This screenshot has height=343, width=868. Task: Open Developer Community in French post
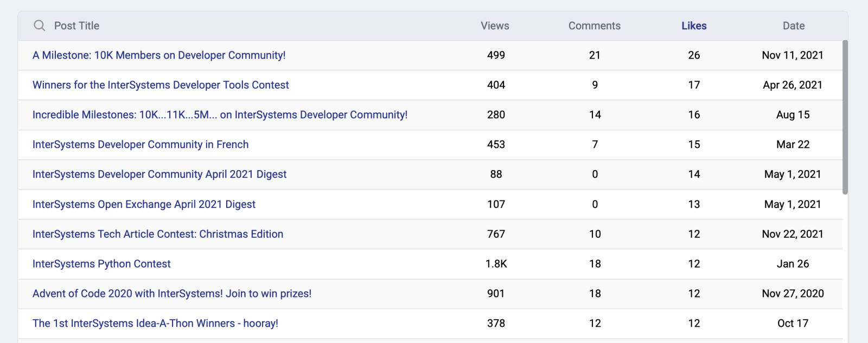[x=141, y=145]
